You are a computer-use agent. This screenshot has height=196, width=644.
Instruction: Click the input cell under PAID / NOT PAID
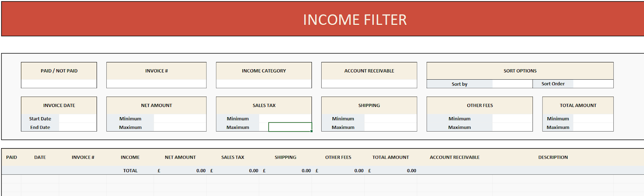coord(59,84)
